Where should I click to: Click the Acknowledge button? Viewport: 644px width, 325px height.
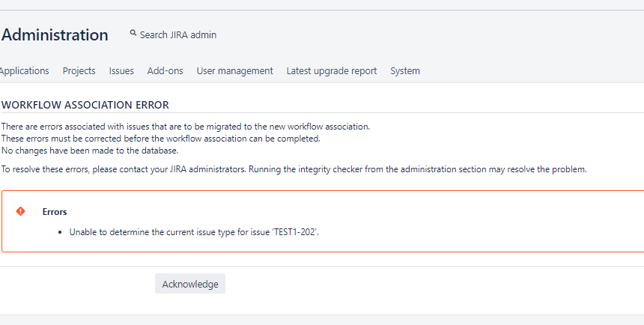click(x=190, y=284)
